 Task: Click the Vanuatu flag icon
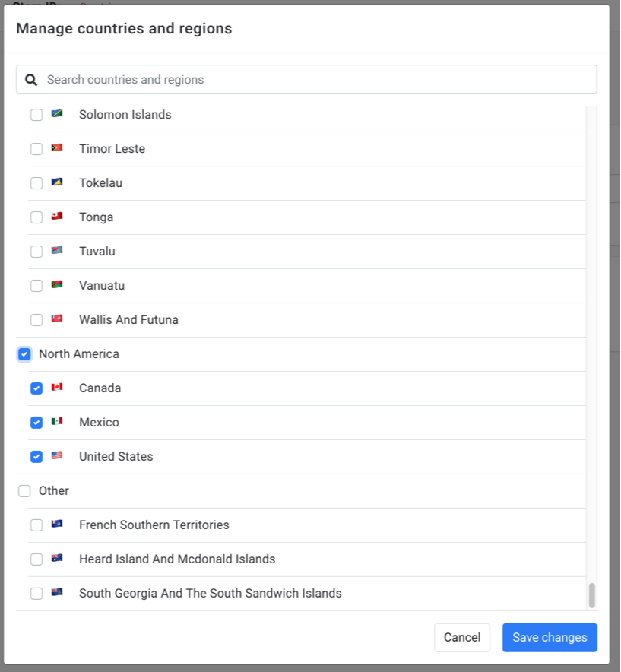click(x=57, y=284)
